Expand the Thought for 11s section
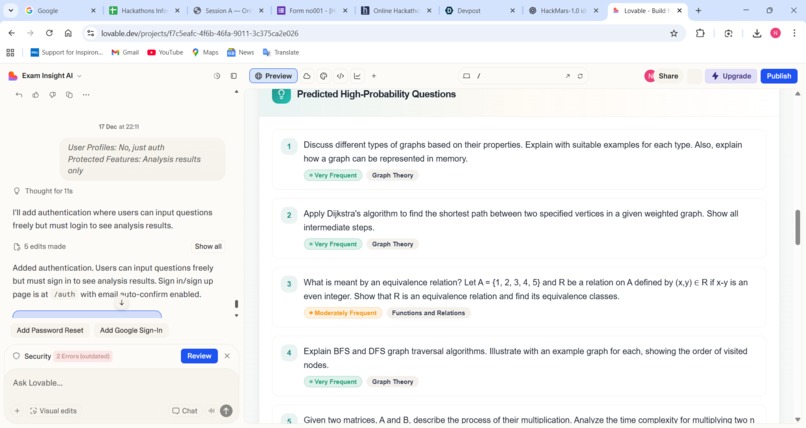The height and width of the screenshot is (428, 806). click(43, 191)
